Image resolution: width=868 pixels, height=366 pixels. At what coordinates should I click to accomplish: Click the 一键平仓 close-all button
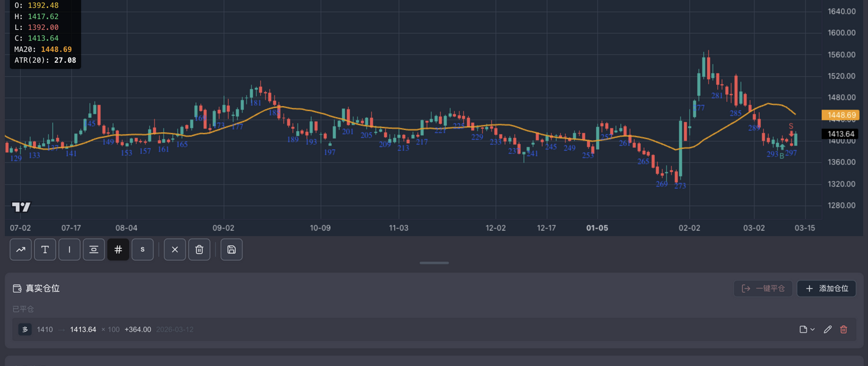point(763,289)
